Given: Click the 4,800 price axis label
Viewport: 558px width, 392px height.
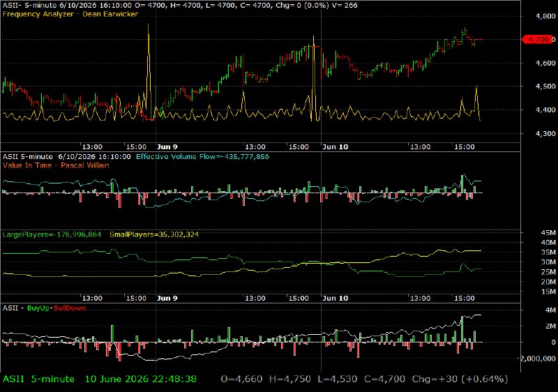Looking at the screenshot, I should tap(545, 16).
